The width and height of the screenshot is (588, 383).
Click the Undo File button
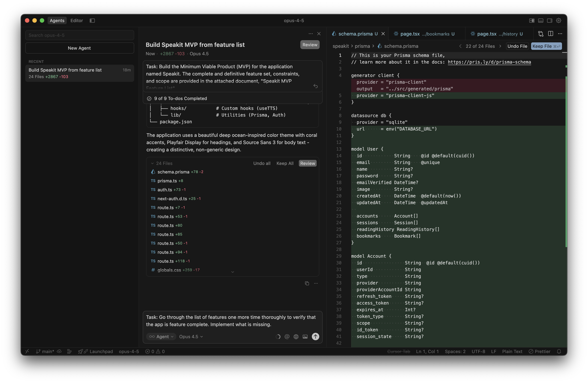pos(517,46)
